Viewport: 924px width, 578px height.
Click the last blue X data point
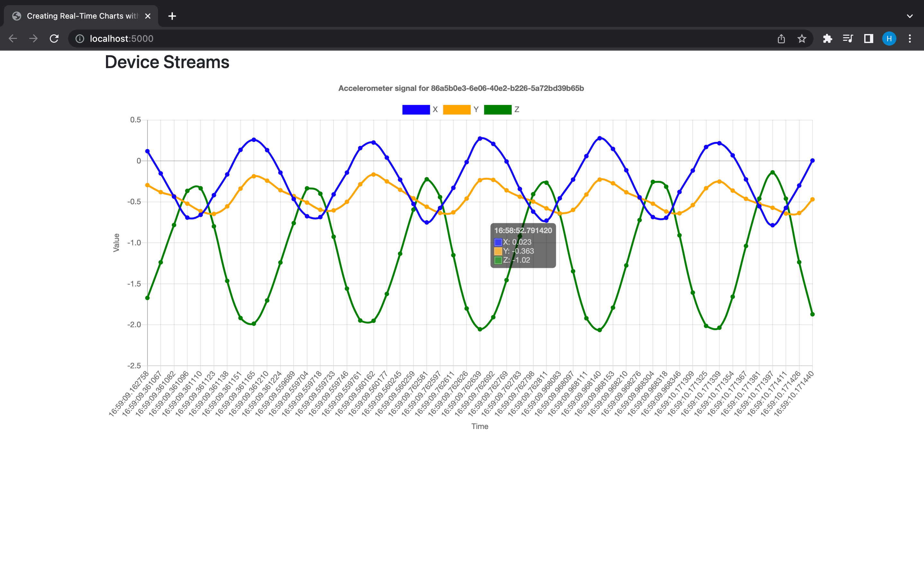pos(812,161)
